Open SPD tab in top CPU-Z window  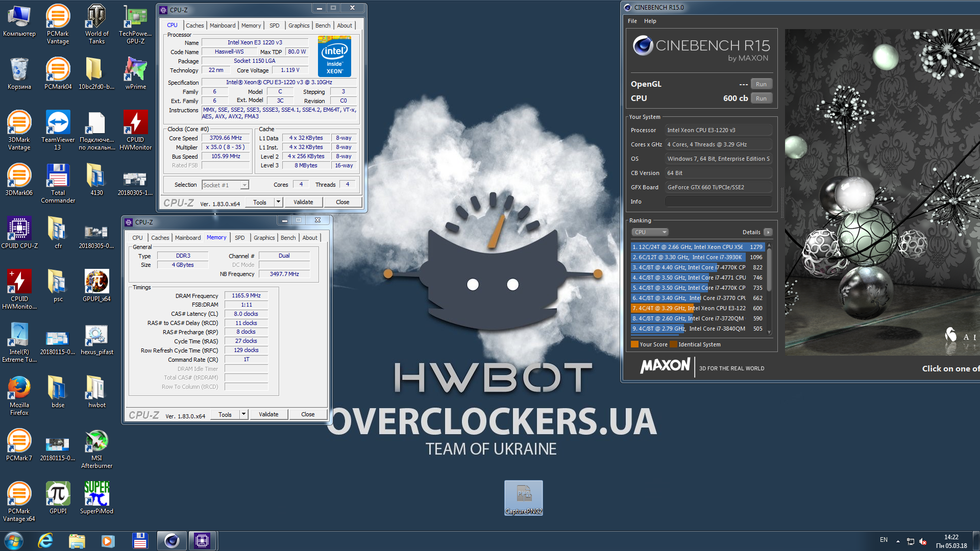click(275, 26)
